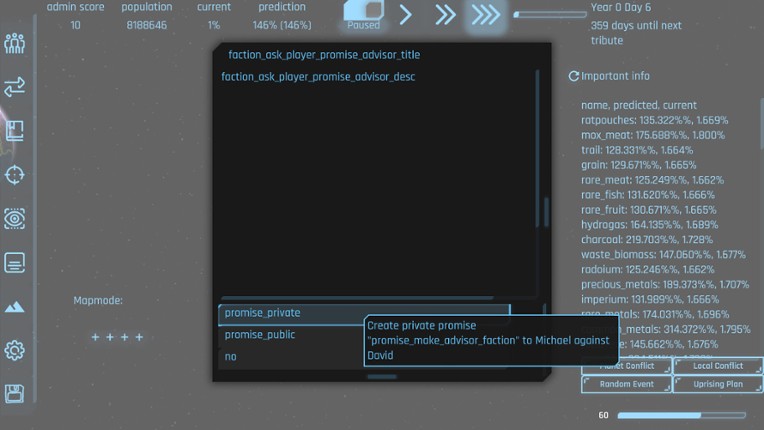This screenshot has width=764, height=430.
Task: Open settings gear in sidebar
Action: click(x=15, y=351)
